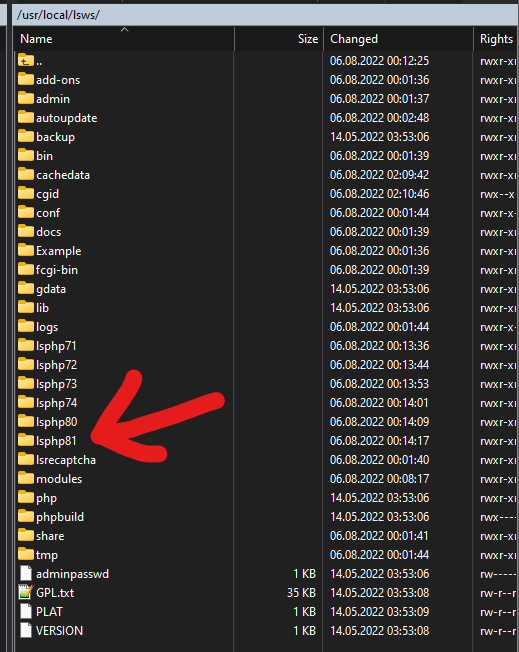
Task: Click the 06.08.2022 00:01:41 date of share
Action: (379, 536)
